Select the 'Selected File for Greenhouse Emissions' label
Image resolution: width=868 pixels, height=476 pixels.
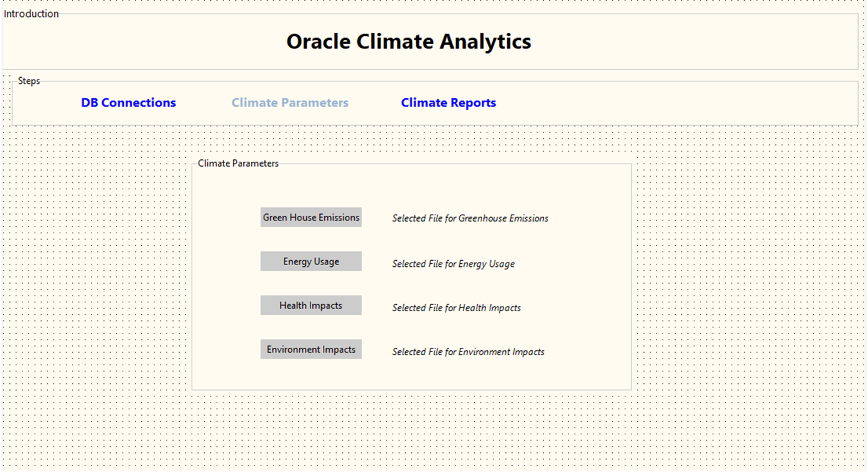coord(470,218)
